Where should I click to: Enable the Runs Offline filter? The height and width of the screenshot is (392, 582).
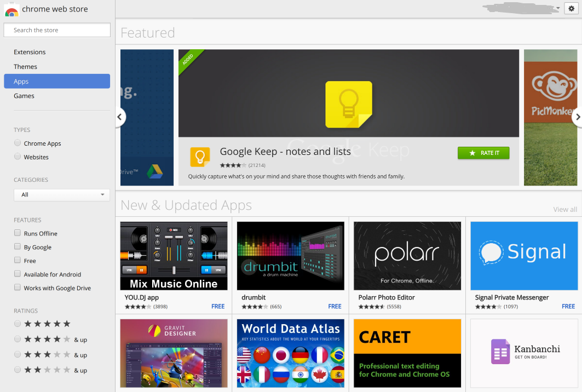coord(18,233)
